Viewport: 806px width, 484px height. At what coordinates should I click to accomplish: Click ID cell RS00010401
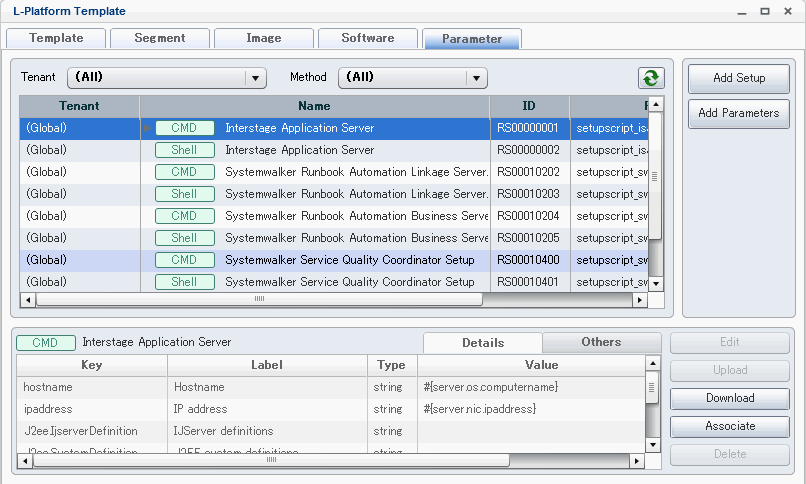tap(528, 282)
